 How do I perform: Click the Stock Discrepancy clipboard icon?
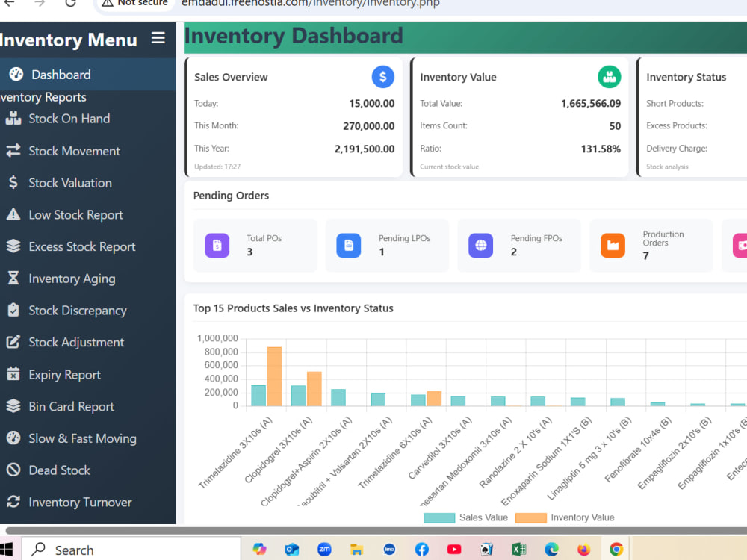point(13,310)
